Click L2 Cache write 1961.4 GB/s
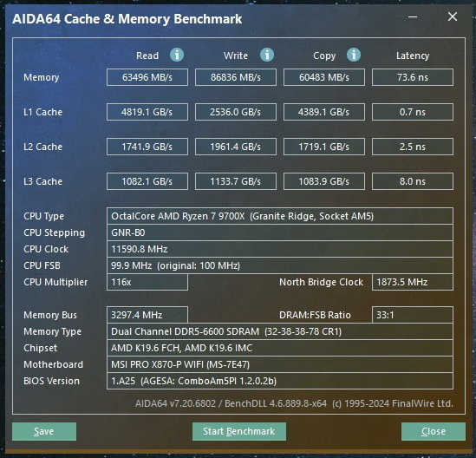The height and width of the screenshot is (458, 476). [236, 147]
